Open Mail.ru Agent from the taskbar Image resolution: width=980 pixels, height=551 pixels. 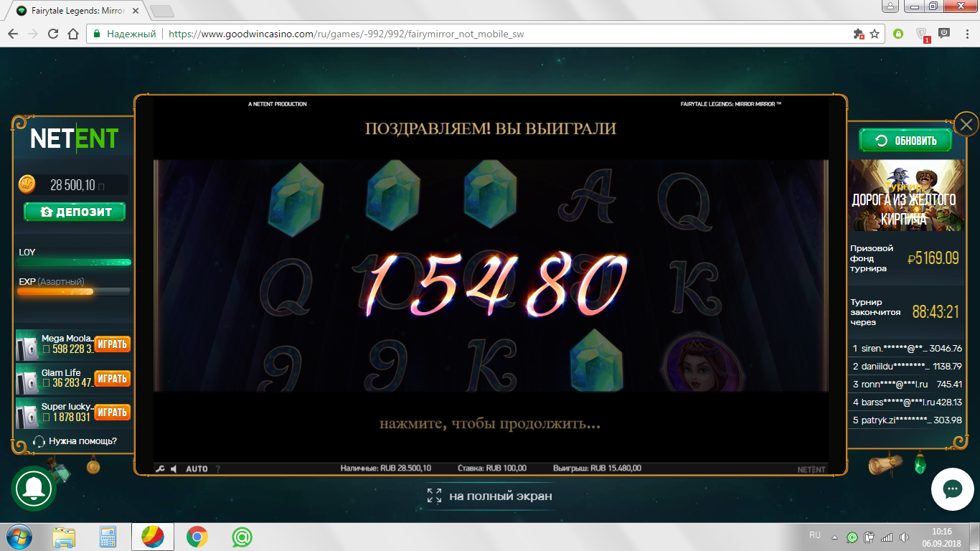pos(242,537)
